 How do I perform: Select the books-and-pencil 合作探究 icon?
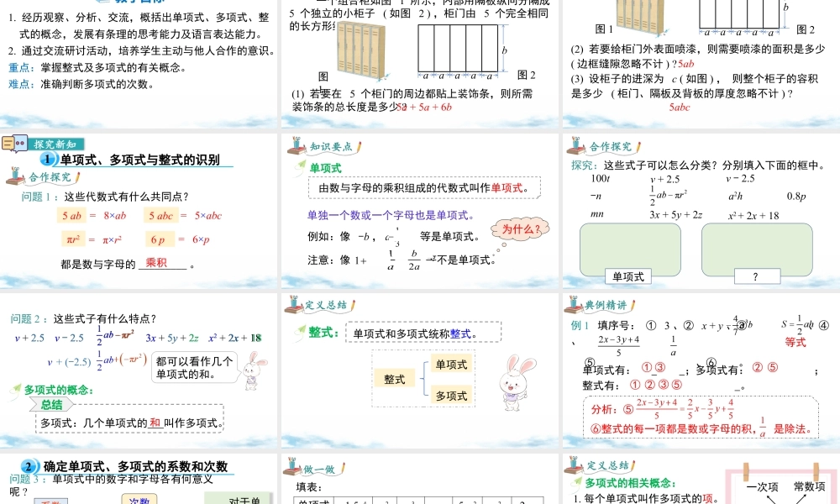coord(14,177)
